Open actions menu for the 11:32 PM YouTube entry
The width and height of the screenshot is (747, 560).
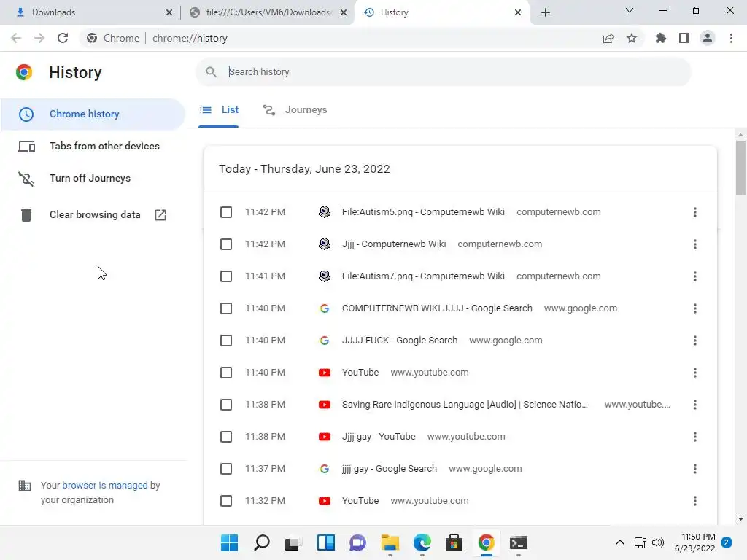pos(695,501)
